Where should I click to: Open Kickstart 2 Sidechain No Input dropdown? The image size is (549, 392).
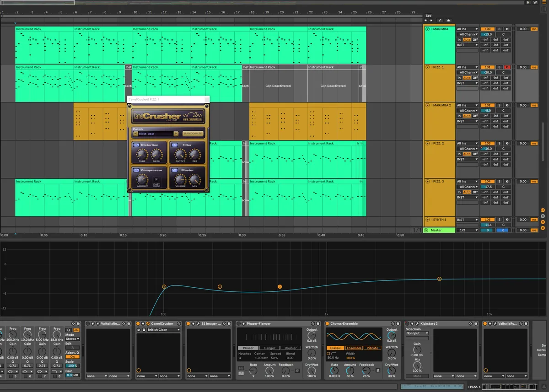click(417, 333)
